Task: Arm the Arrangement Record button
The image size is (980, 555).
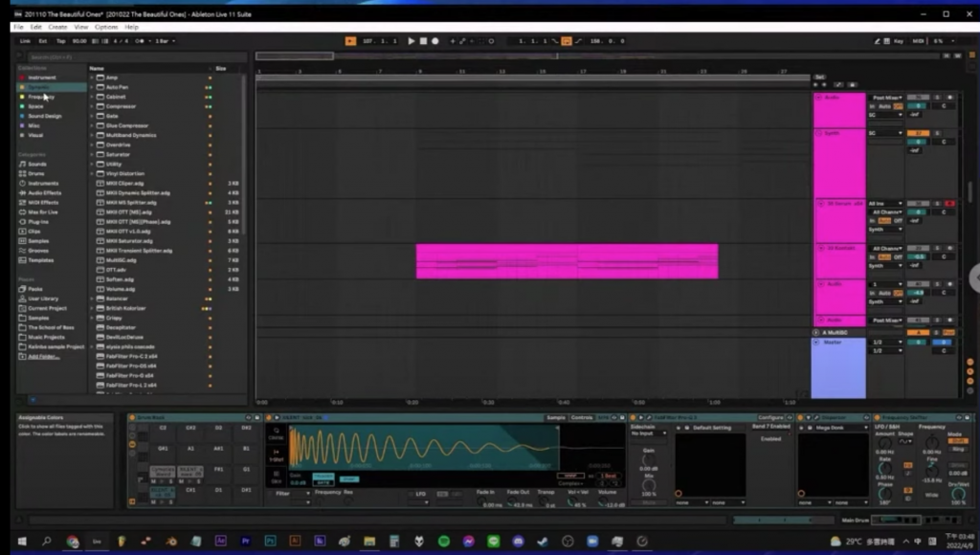Action: pyautogui.click(x=435, y=41)
